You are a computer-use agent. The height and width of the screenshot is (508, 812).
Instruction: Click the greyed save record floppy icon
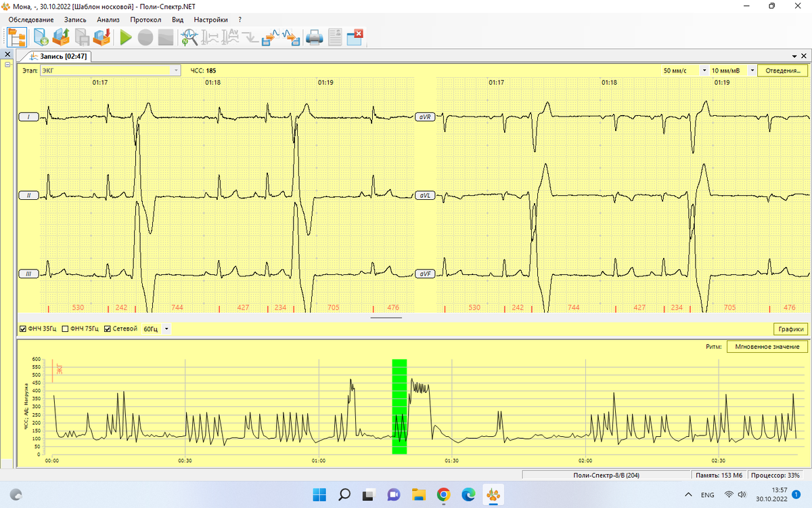[82, 37]
